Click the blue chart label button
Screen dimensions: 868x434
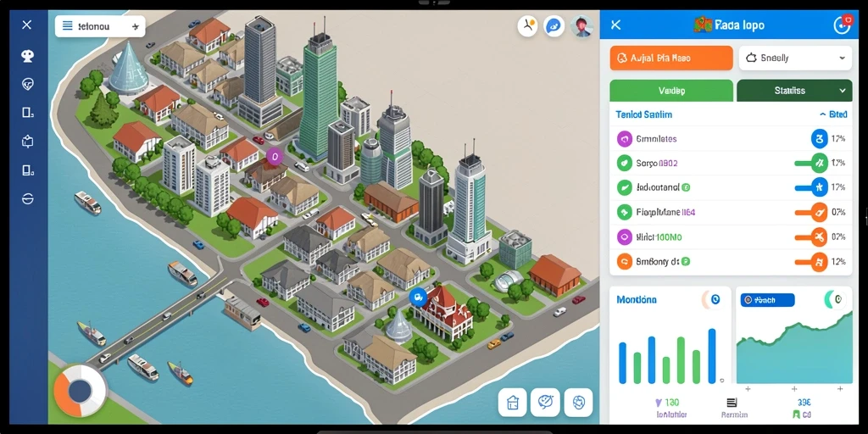point(767,300)
